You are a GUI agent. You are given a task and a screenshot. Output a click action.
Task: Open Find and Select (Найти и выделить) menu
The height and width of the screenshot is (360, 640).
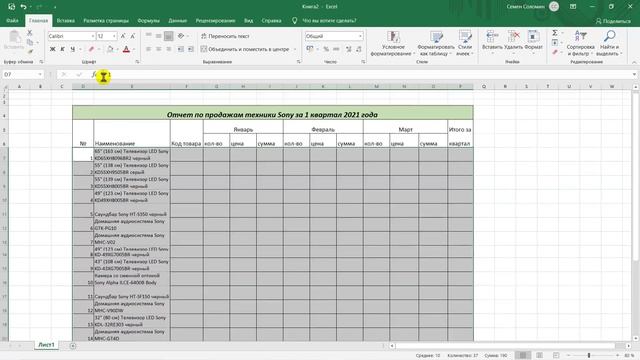pyautogui.click(x=608, y=43)
